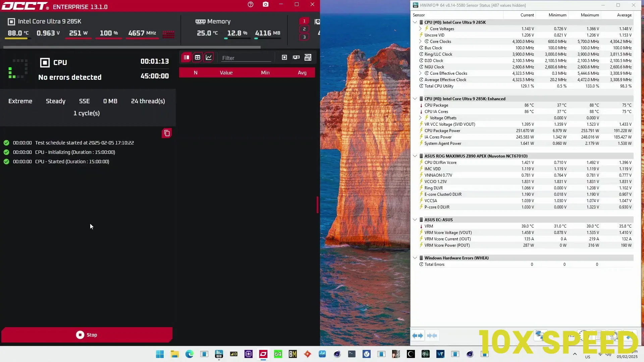This screenshot has width=644, height=362.
Task: Toggle the motherboard sensor filter icon
Action: pos(308,57)
